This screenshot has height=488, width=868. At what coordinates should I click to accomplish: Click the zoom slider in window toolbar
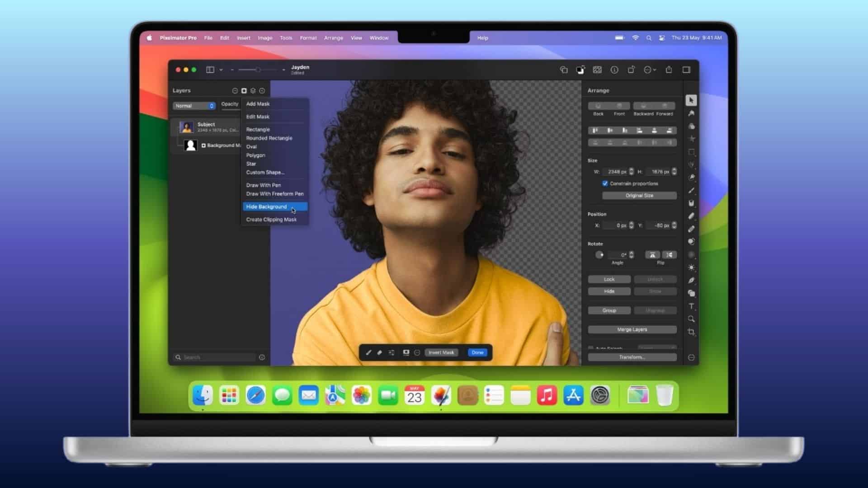pyautogui.click(x=257, y=70)
